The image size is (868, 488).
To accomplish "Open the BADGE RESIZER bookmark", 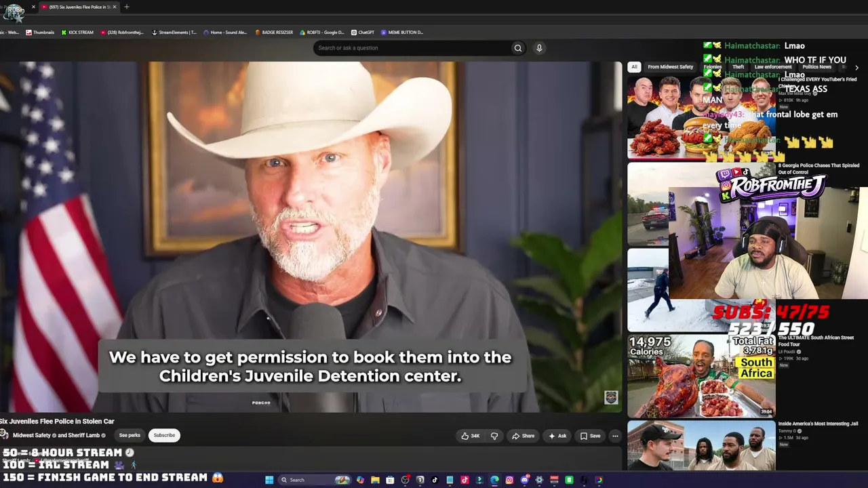I will (274, 33).
